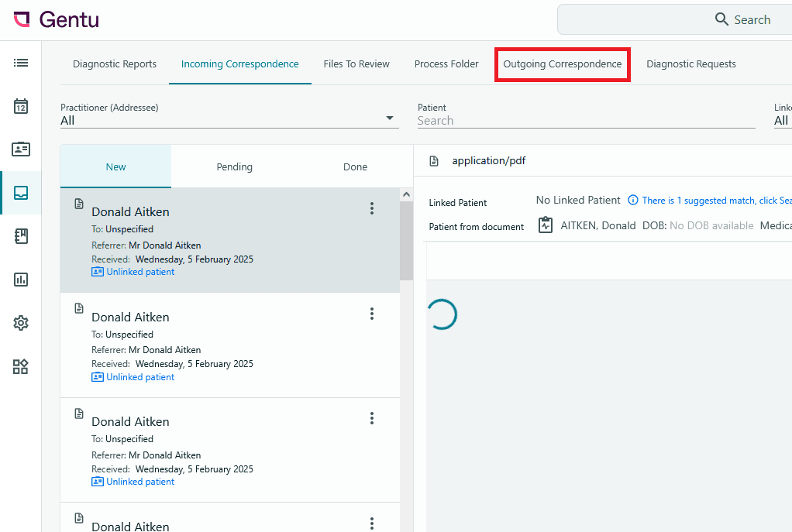This screenshot has width=792, height=532.
Task: Switch to the Outgoing Correspondence tab
Action: (562, 64)
